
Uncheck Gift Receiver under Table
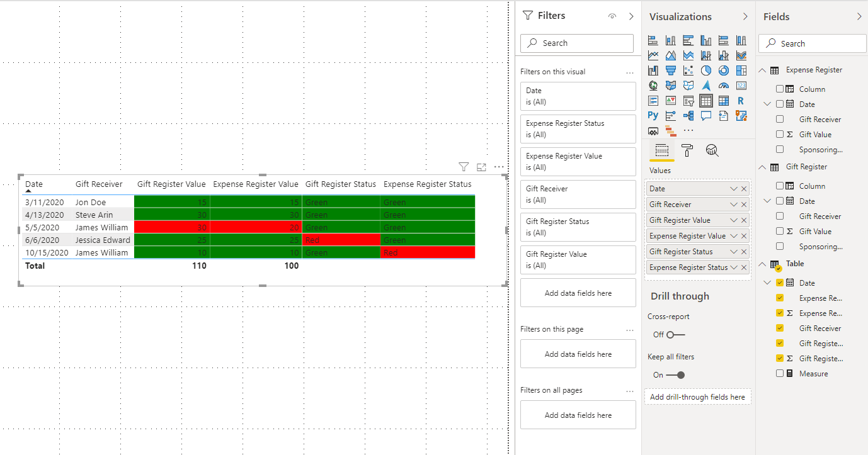click(780, 328)
